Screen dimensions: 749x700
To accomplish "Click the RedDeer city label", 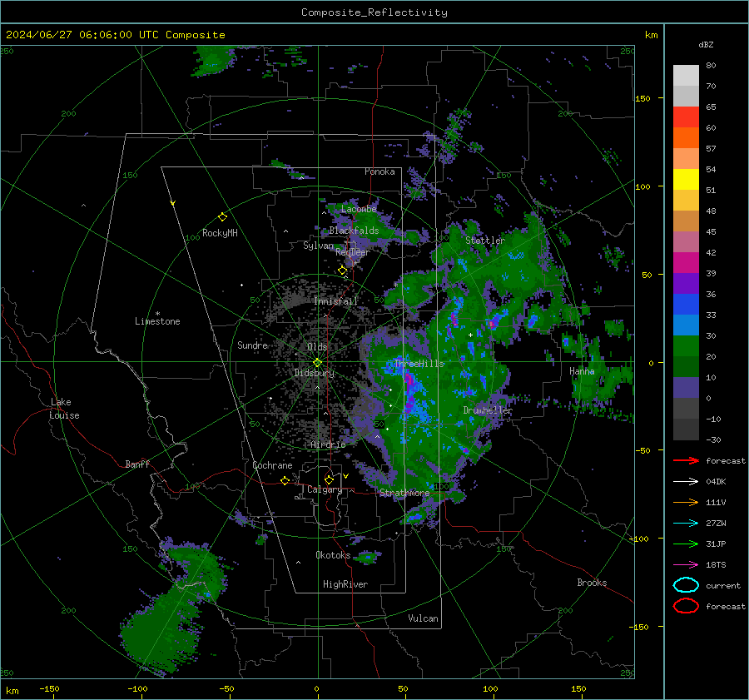I will pos(353,252).
